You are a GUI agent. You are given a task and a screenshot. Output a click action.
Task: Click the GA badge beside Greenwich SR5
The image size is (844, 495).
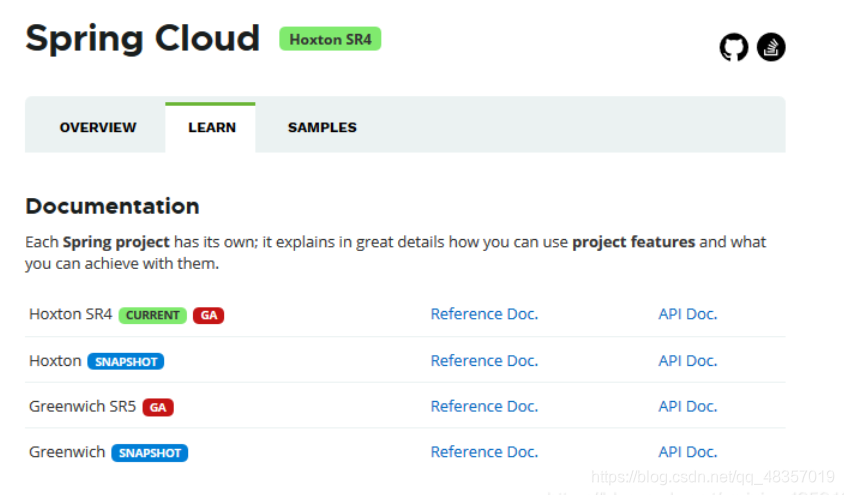coord(158,407)
